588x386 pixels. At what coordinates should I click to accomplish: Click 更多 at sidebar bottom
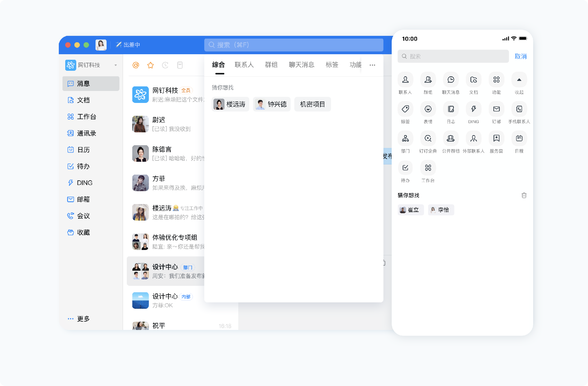[x=79, y=319]
